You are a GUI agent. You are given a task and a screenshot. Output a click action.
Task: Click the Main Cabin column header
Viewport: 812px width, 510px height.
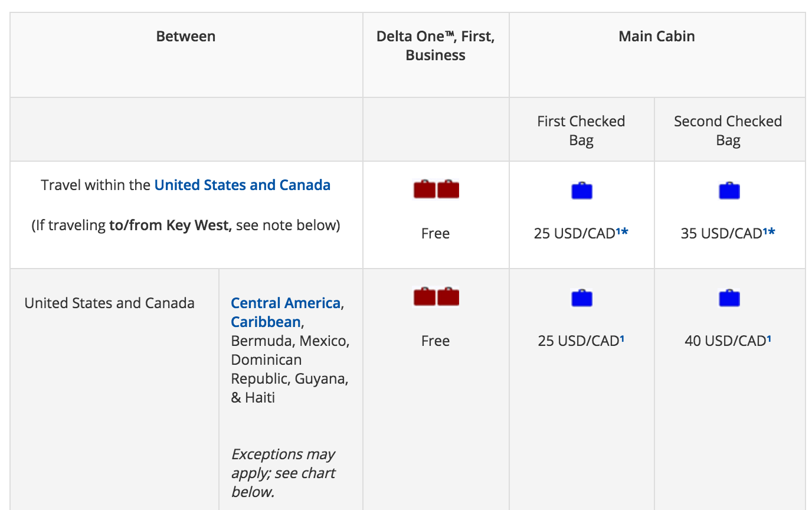click(656, 36)
